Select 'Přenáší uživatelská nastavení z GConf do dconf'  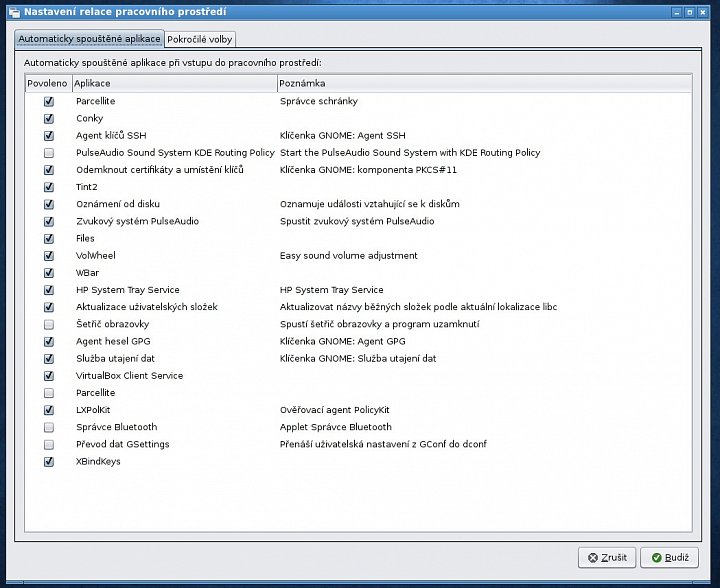pyautogui.click(x=383, y=444)
